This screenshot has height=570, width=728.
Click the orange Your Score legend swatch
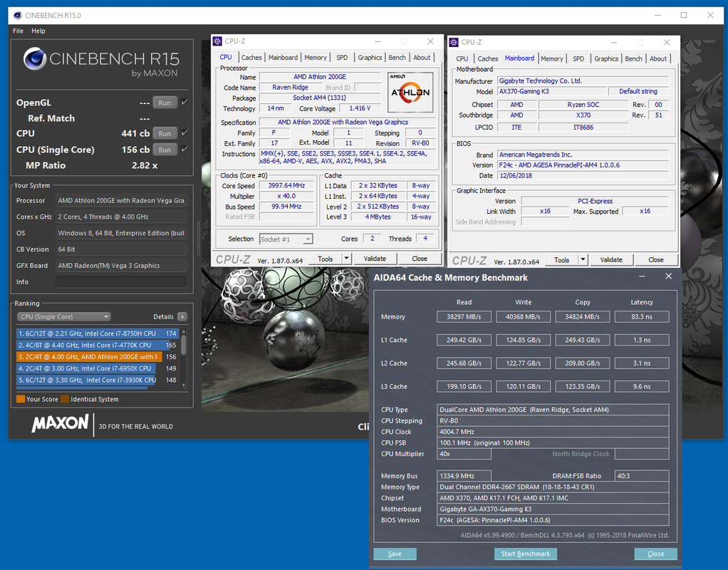pos(21,399)
